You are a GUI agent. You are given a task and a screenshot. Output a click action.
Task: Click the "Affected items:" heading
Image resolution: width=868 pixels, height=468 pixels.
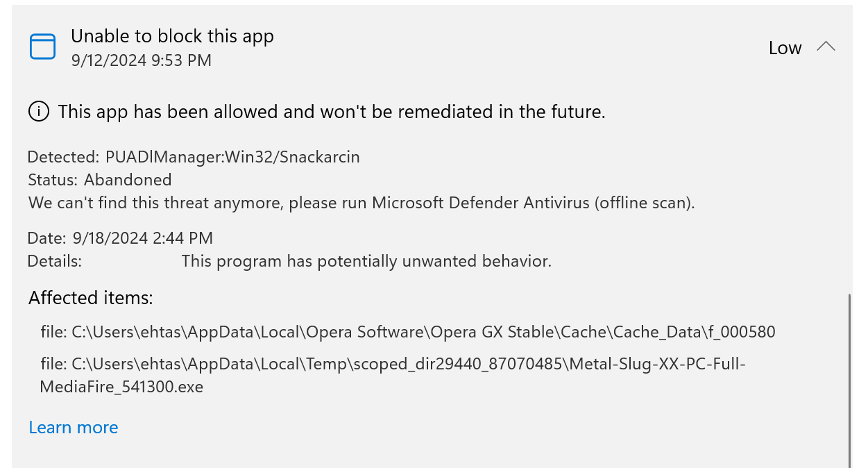pos(90,298)
